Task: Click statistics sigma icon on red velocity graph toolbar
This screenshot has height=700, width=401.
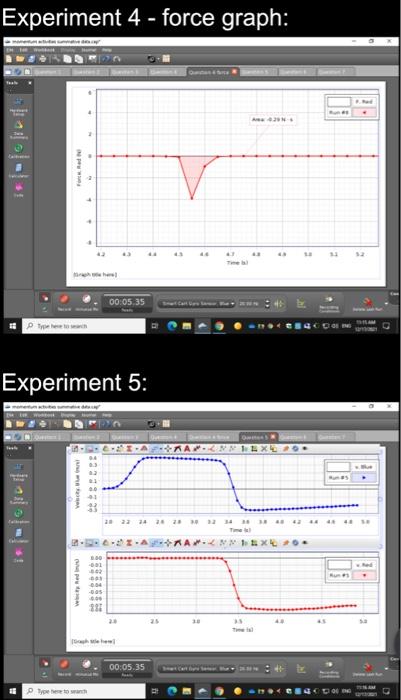Action: click(130, 543)
